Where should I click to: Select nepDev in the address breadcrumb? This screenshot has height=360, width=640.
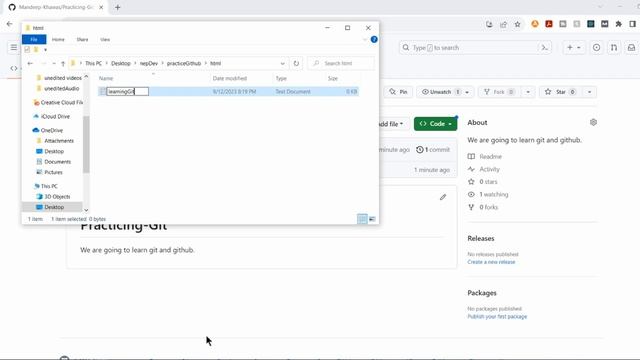tap(149, 63)
